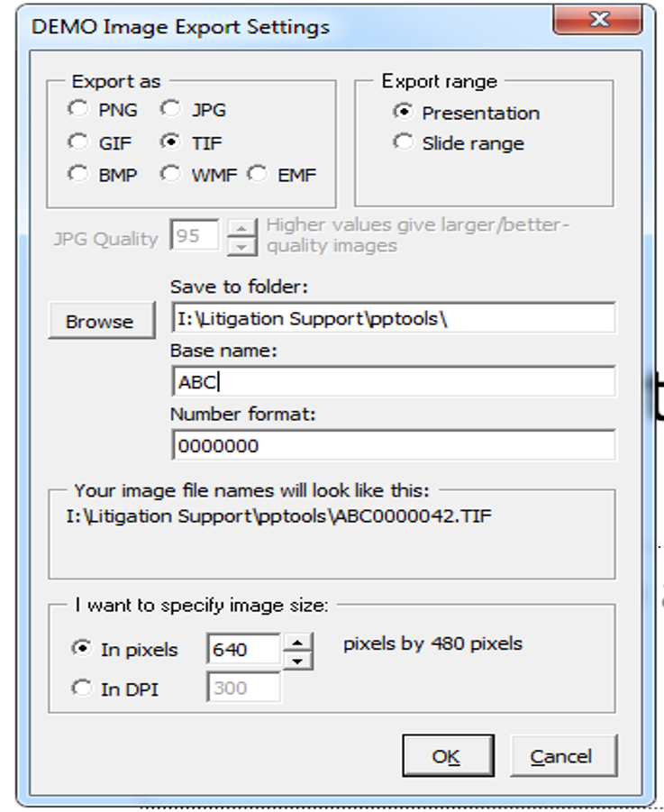Viewport: 664px width, 812px height.
Task: Cancel the export settings dialog
Action: coord(564,755)
